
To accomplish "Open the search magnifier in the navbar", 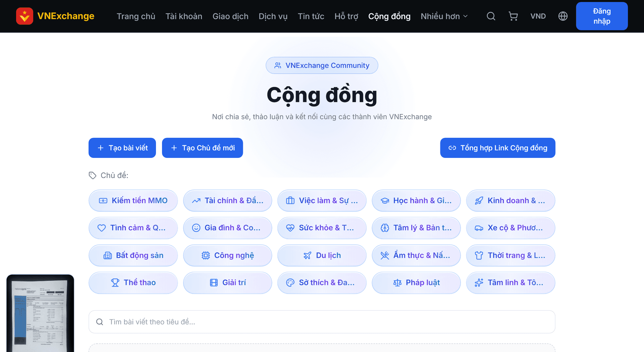I will click(491, 16).
